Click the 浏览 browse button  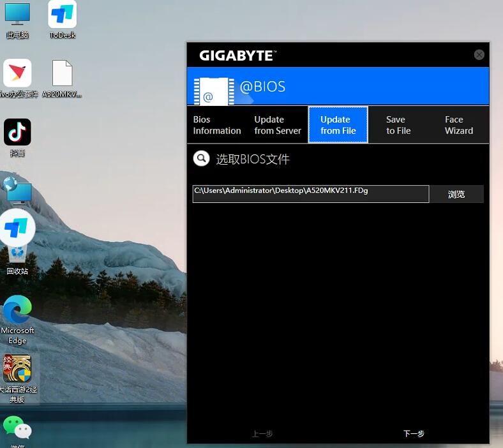(x=456, y=195)
